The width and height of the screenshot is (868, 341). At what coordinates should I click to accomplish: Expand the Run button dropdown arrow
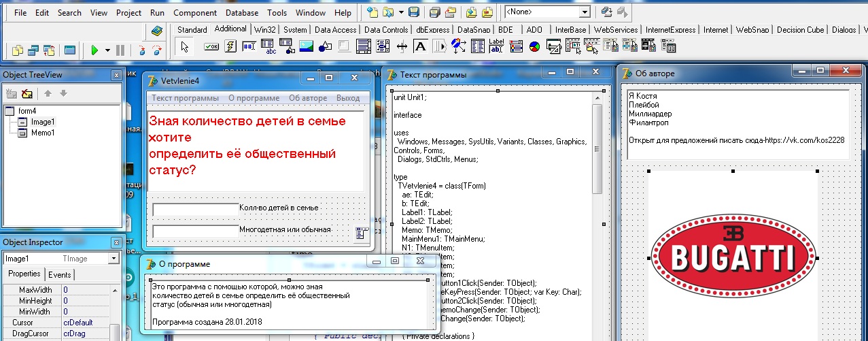[107, 50]
